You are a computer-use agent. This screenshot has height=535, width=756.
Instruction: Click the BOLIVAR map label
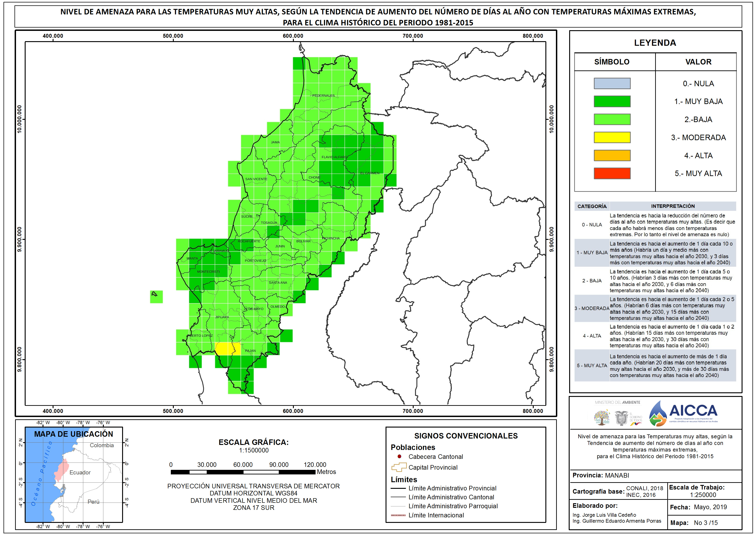click(x=303, y=241)
